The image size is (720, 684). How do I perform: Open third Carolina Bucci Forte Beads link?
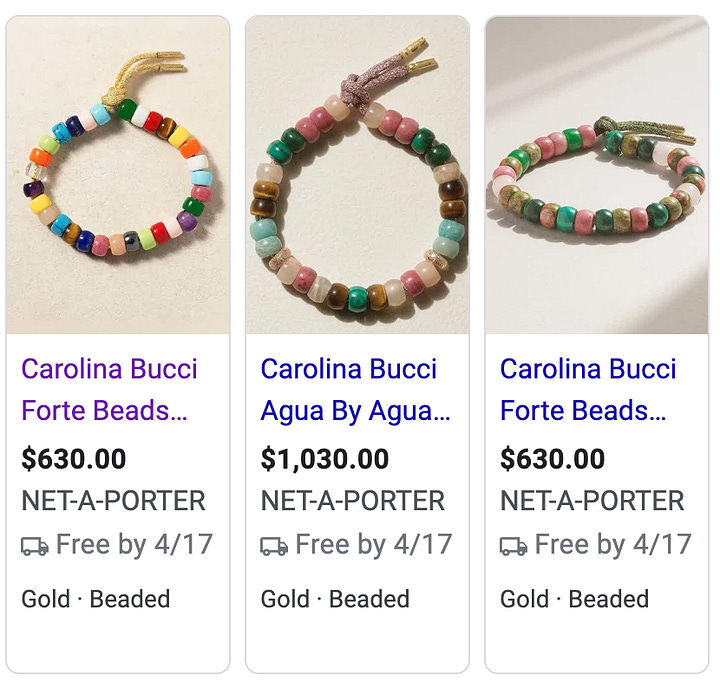[588, 389]
